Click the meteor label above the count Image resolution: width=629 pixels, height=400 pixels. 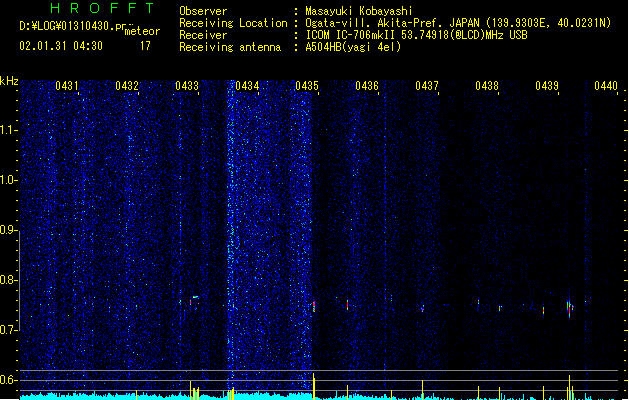coord(142,31)
